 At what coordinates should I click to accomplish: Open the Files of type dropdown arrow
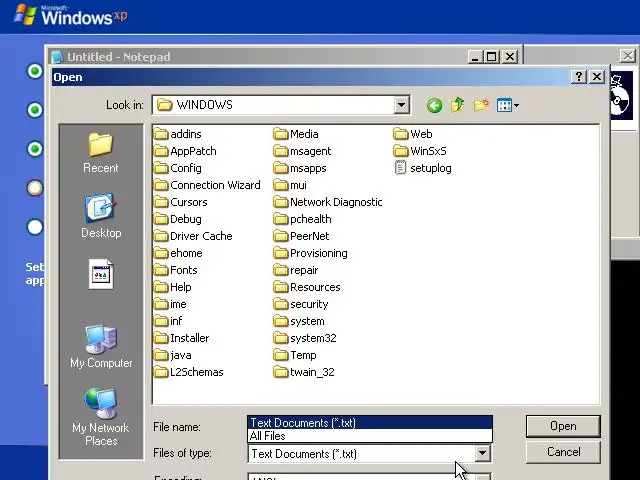click(482, 453)
